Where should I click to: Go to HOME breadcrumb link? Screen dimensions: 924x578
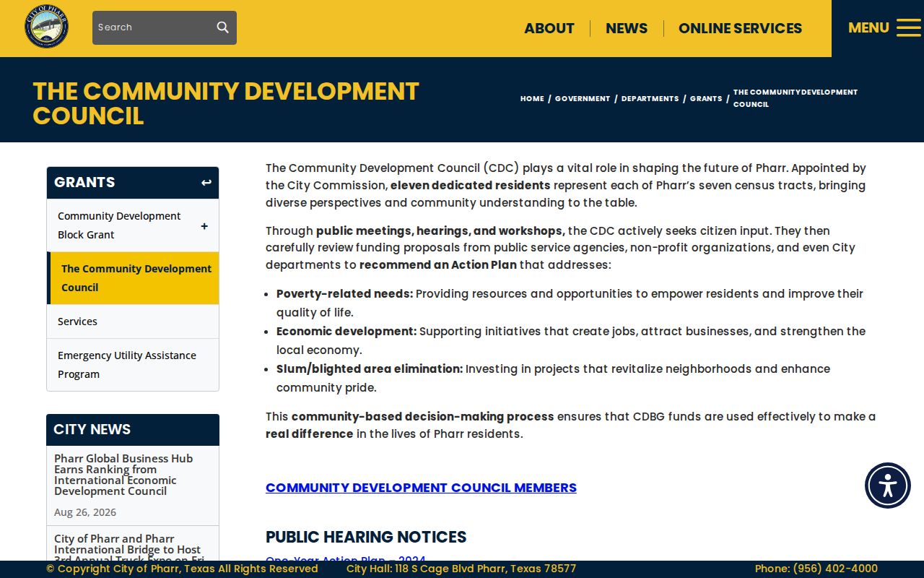(532, 98)
